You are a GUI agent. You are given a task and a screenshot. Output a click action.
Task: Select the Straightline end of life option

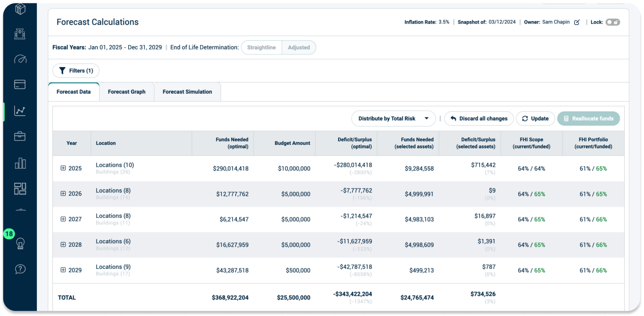click(261, 47)
